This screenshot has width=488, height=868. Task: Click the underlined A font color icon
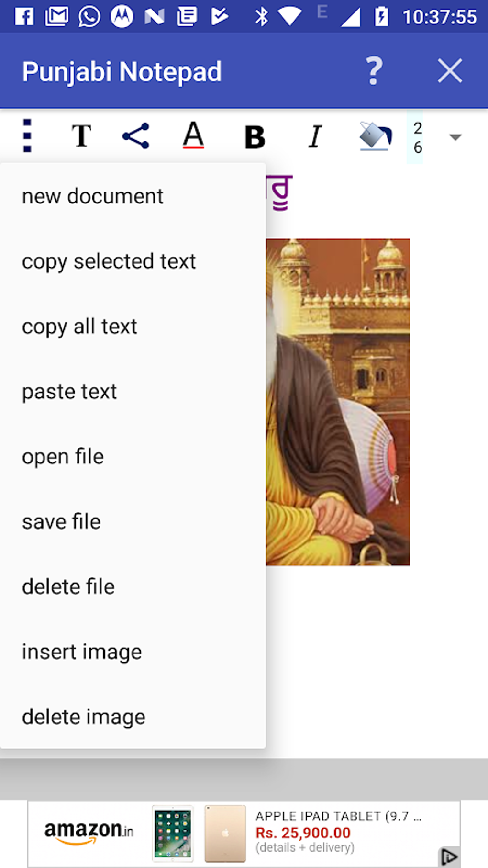(193, 136)
